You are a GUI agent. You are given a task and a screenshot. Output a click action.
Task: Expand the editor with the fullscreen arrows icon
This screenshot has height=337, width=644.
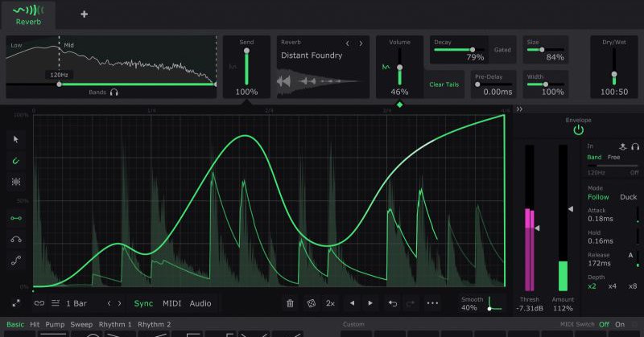pyautogui.click(x=16, y=303)
